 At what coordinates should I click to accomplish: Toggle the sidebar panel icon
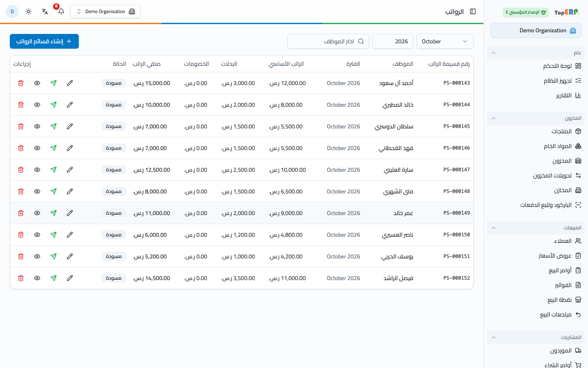[x=473, y=11]
